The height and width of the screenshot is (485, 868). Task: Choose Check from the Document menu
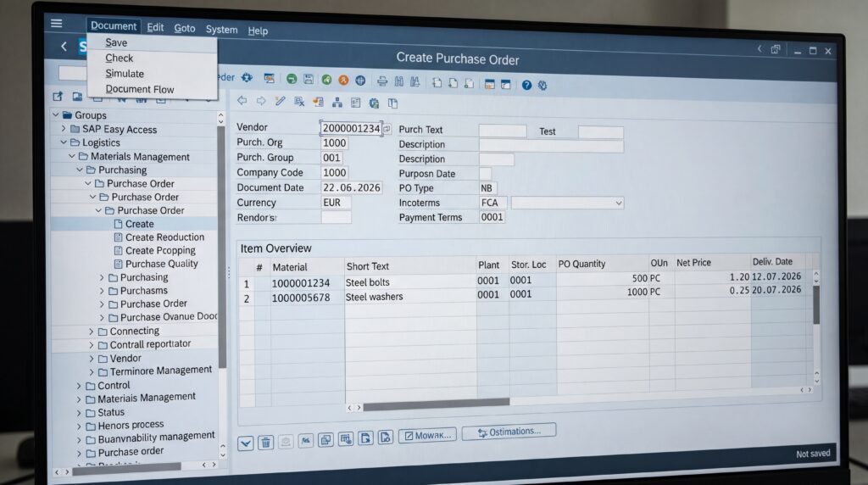pyautogui.click(x=119, y=59)
